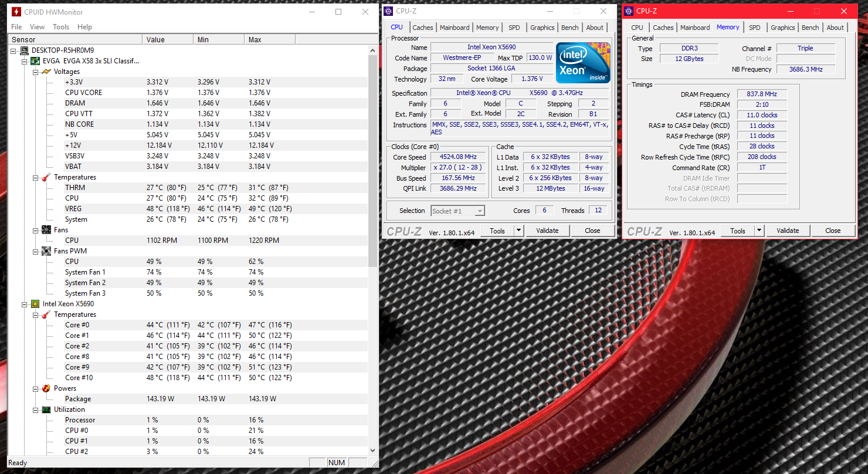Click Validate in the CPU tab window
The height and width of the screenshot is (474, 868).
coord(547,231)
